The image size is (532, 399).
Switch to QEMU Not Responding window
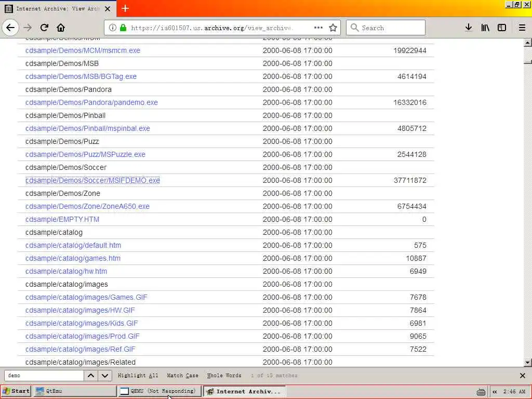160,391
